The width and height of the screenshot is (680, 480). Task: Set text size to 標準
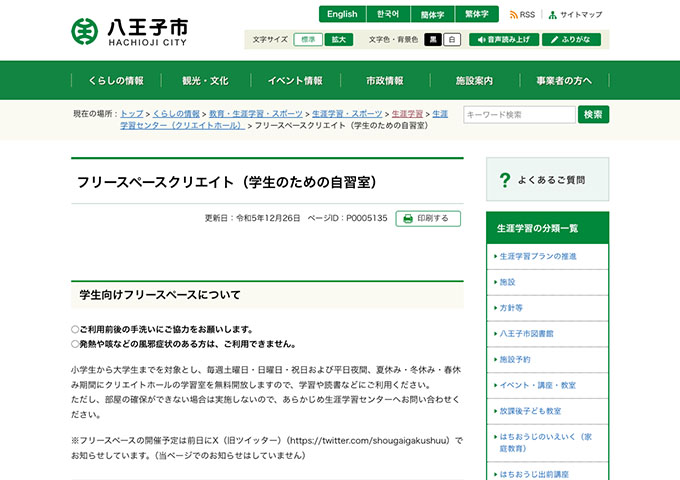pos(308,39)
